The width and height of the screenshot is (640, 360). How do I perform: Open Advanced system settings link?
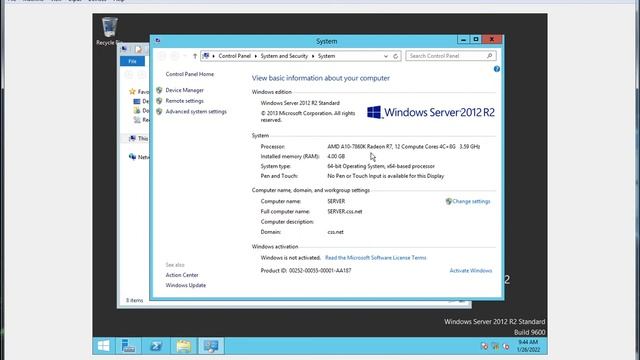[196, 111]
